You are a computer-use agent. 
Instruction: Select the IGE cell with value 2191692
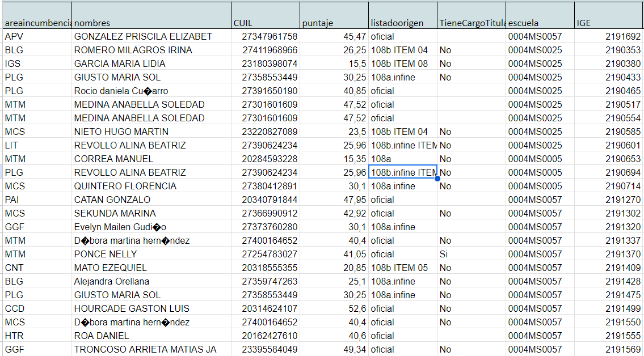[608, 36]
